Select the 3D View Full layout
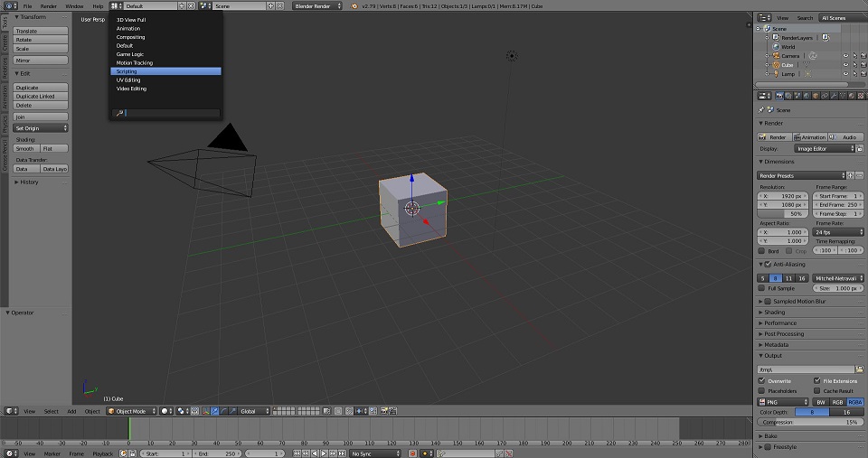 (x=165, y=20)
